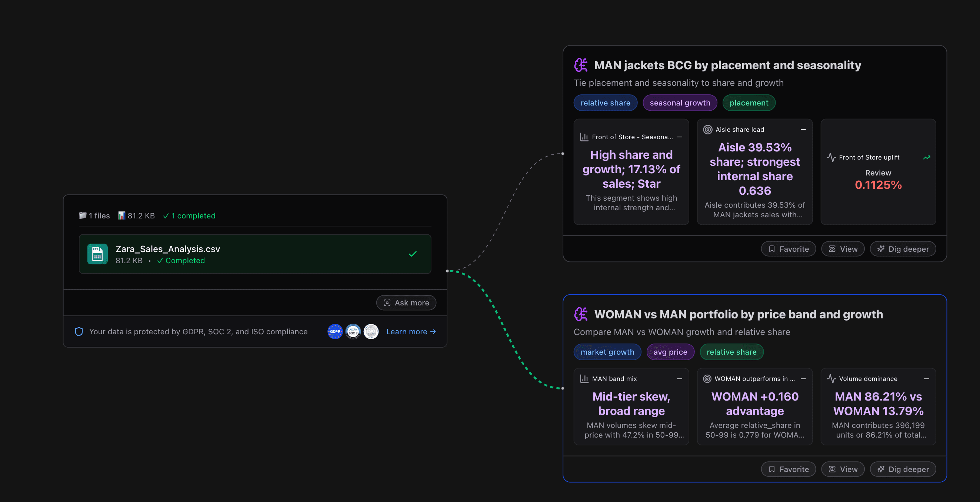Click the pulse icon on Volume dominance card
Screen dimensions: 980x502
831,379
